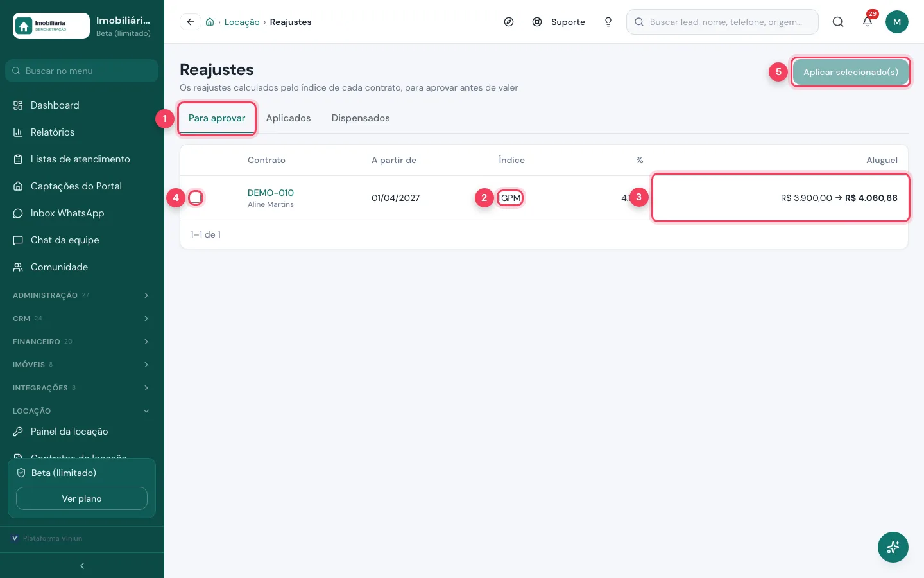The height and width of the screenshot is (578, 924).
Task: Go to home via breadcrumb house icon
Action: [x=210, y=22]
